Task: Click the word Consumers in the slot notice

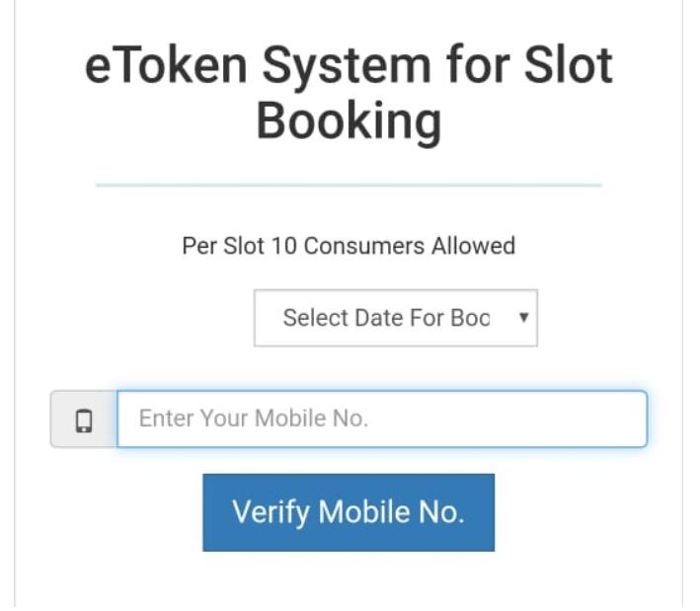Action: (x=364, y=246)
